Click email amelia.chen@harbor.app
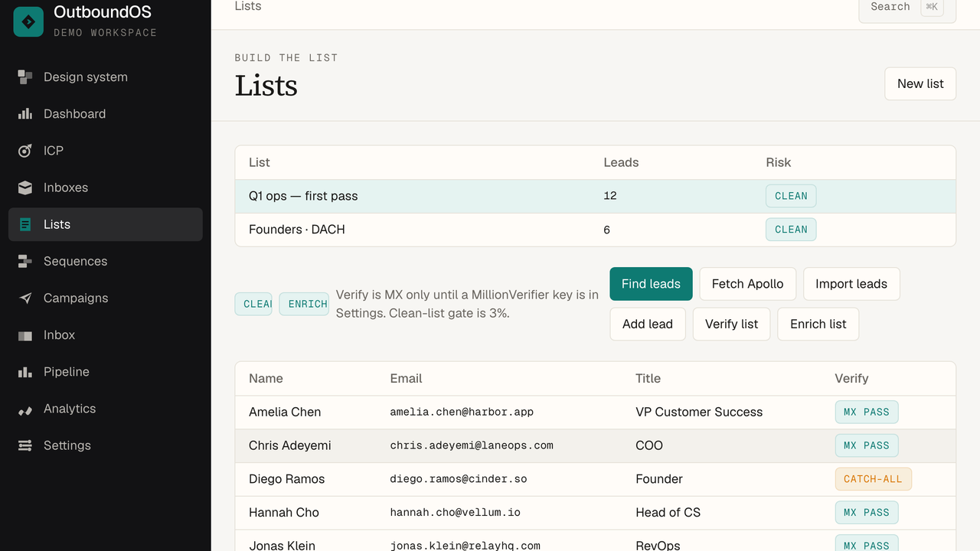The height and width of the screenshot is (551, 980). (462, 412)
